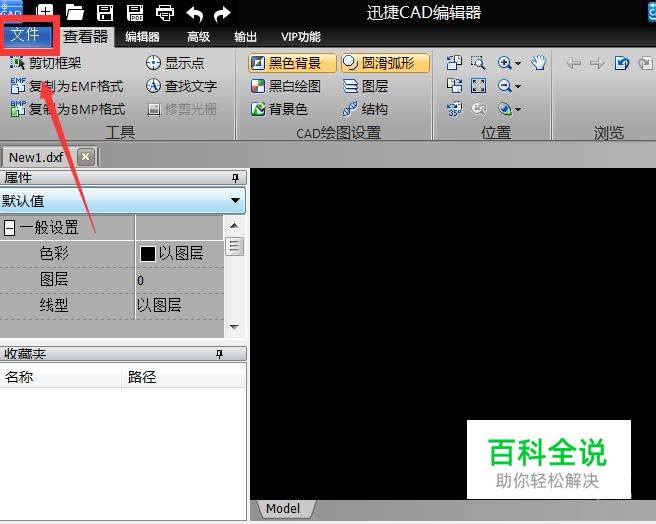The width and height of the screenshot is (656, 524).
Task: Click the Print icon in title bar
Action: click(165, 13)
